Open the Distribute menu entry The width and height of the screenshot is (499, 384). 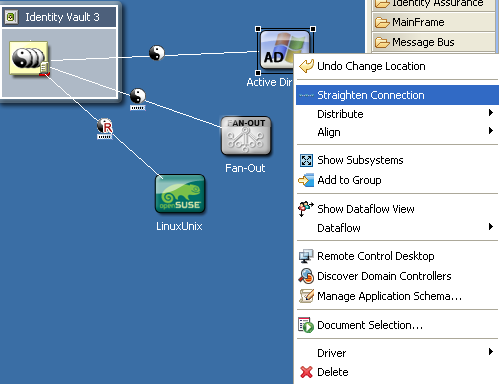click(397, 114)
